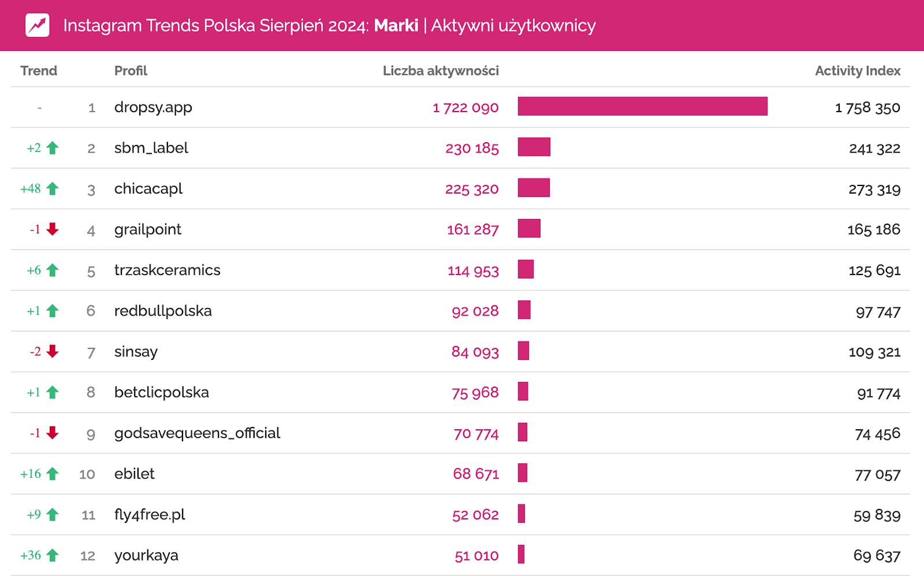Click the green up arrow beside trzaskceramics

pos(53,270)
